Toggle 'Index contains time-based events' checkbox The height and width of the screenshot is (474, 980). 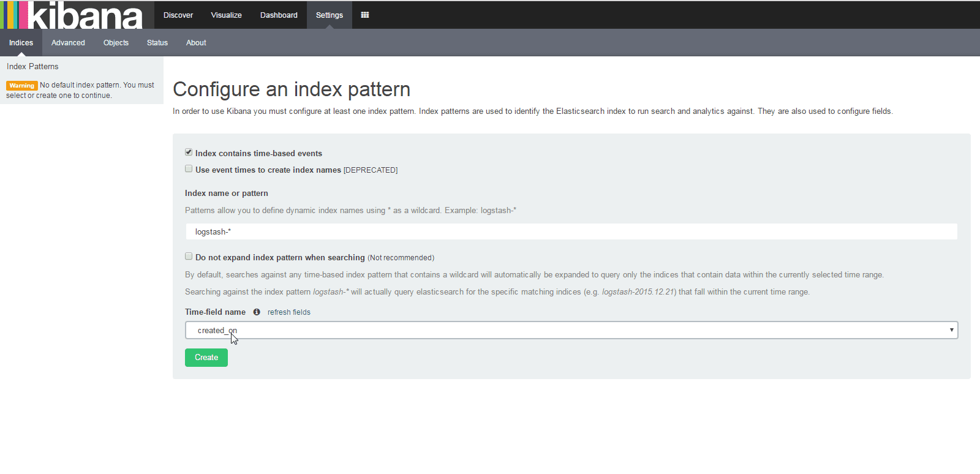pyautogui.click(x=189, y=152)
